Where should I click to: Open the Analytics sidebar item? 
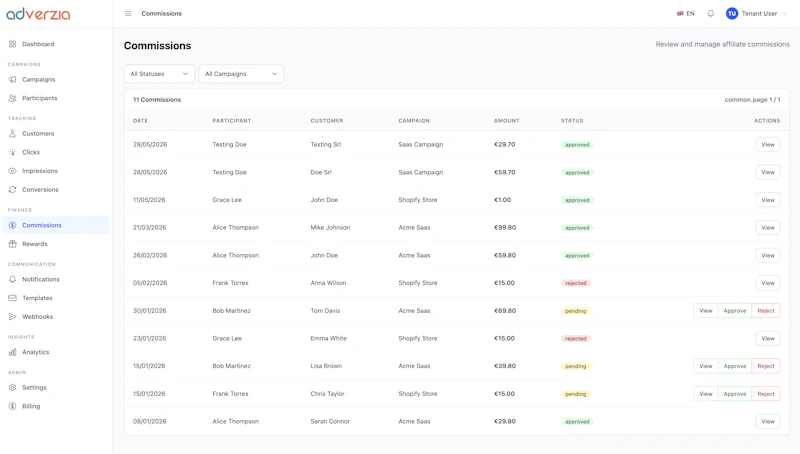56,352
